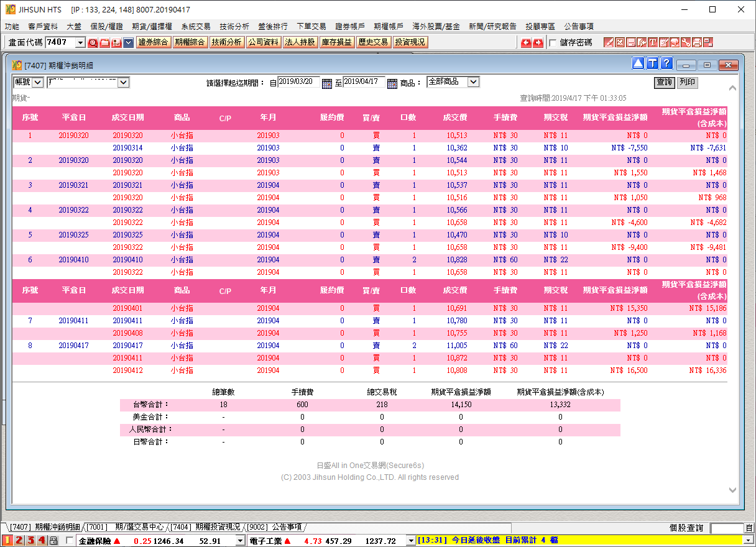Viewport: 756px width, 547px height.
Task: Open the 畫面代碼 7407 dropdown
Action: tap(80, 42)
